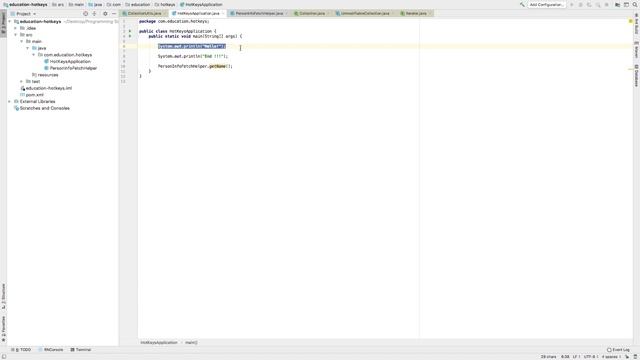Click HotKeysApplication in editor bottom breadcrumb
Screen dimensions: 640x360
click(x=159, y=342)
